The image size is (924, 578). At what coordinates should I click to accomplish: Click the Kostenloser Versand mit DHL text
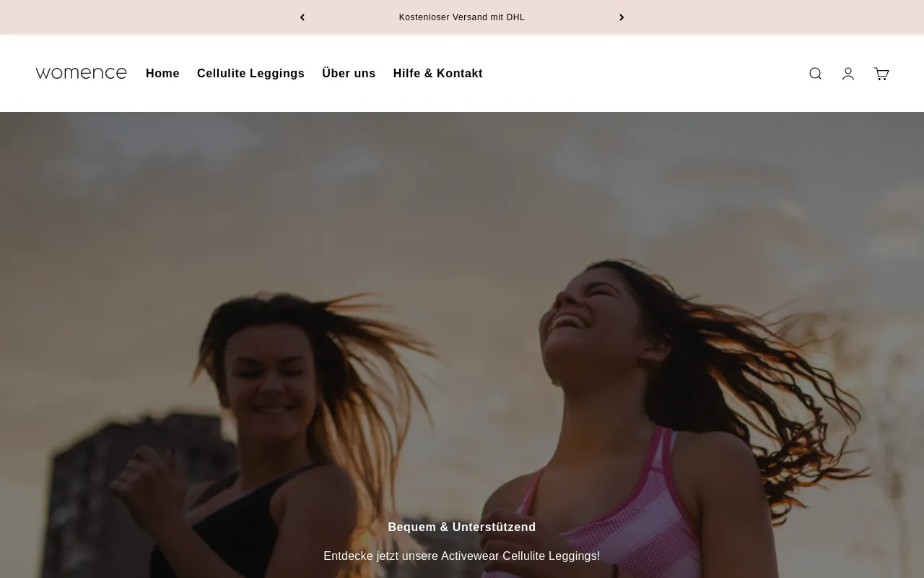(462, 17)
